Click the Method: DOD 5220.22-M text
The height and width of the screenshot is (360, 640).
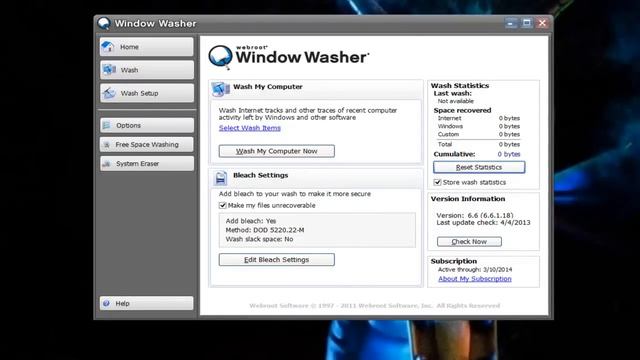(265, 230)
